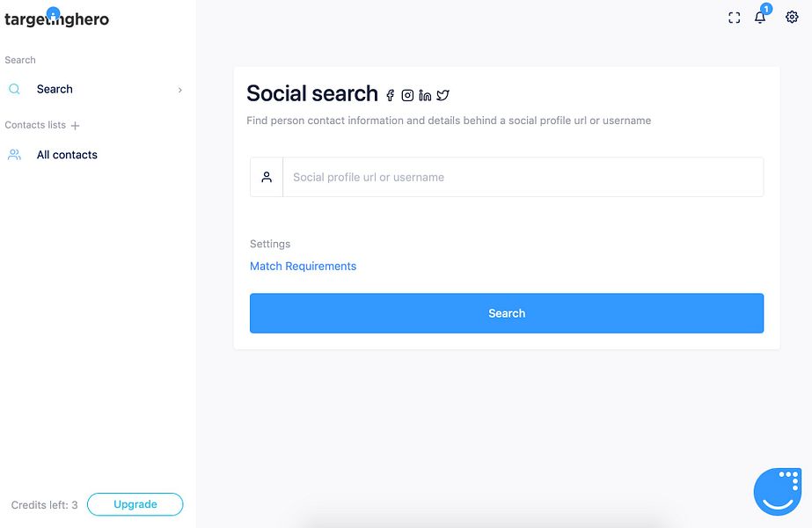Click the Facebook icon beside Social search
This screenshot has height=528, width=812.
(391, 95)
